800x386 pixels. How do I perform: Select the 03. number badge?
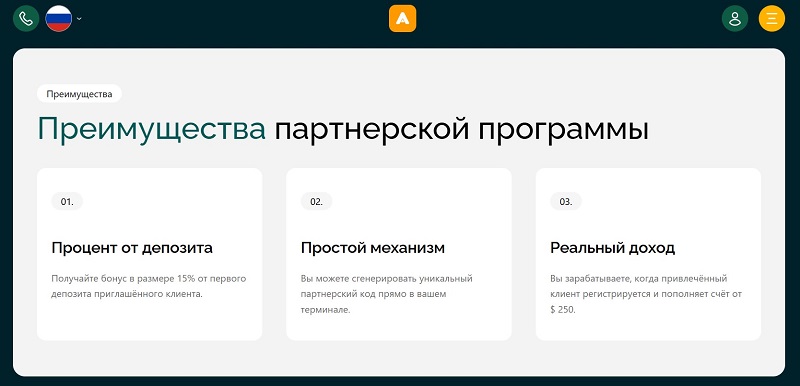566,201
